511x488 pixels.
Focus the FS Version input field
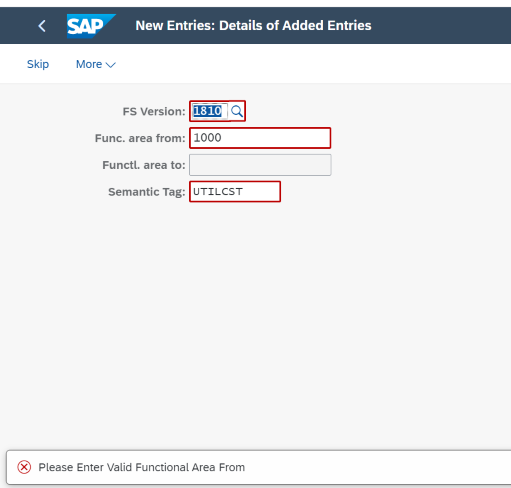tap(210, 111)
